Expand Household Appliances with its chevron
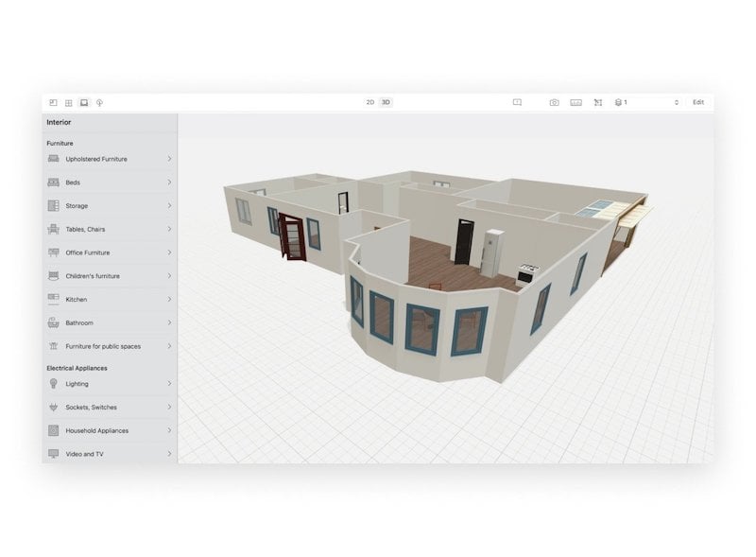Viewport: 756px width, 557px height. coord(169,430)
